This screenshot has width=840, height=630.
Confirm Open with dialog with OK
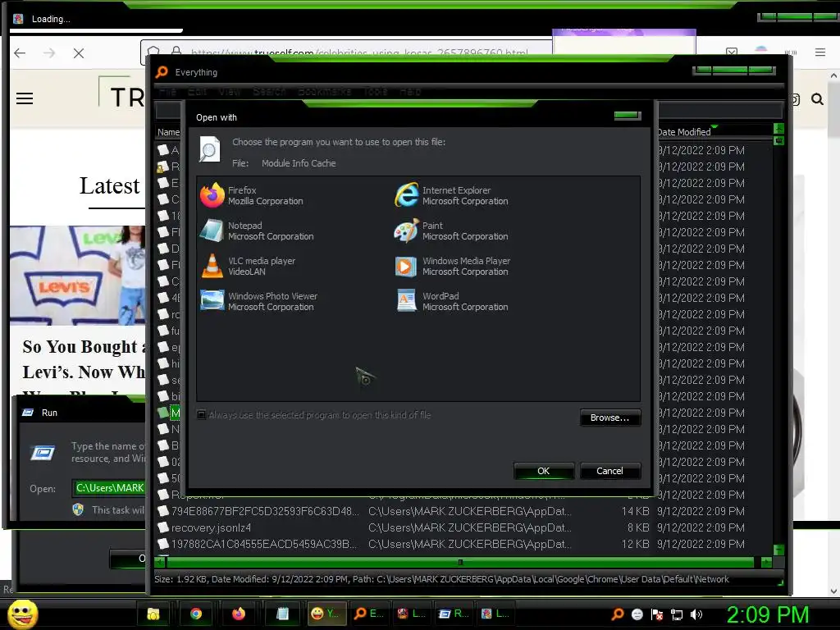(543, 471)
